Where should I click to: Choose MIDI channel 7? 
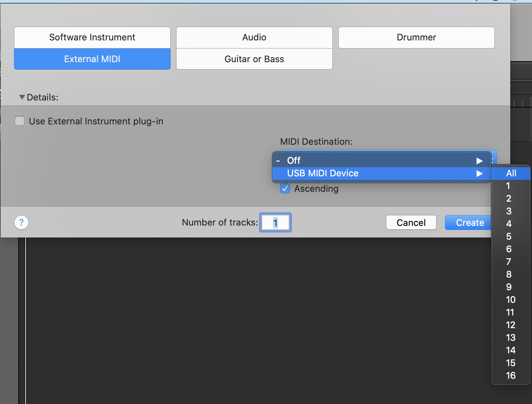point(511,262)
